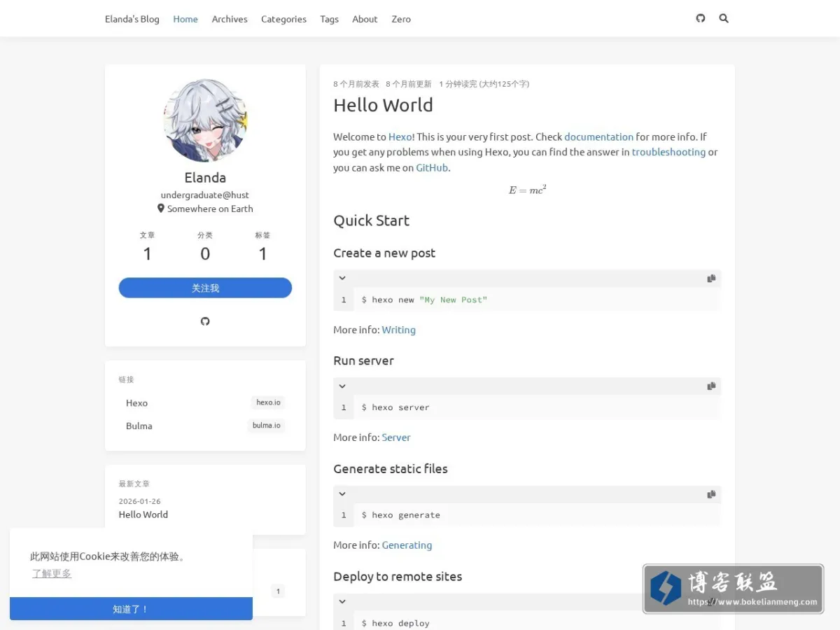Open the Zero nav item
Viewport: 840px width, 630px height.
tap(401, 19)
